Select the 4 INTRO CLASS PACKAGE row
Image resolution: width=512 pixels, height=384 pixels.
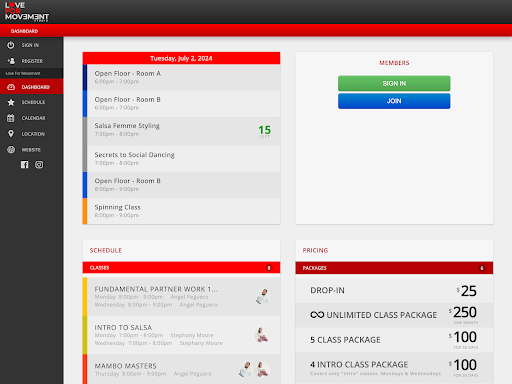tap(394, 367)
